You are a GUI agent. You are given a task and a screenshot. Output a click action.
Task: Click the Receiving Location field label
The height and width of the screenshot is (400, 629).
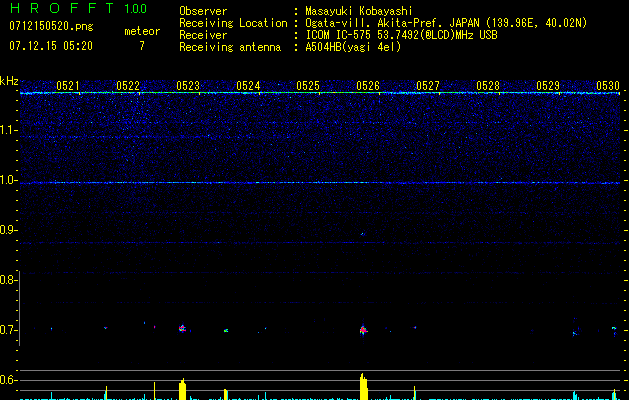coord(233,23)
